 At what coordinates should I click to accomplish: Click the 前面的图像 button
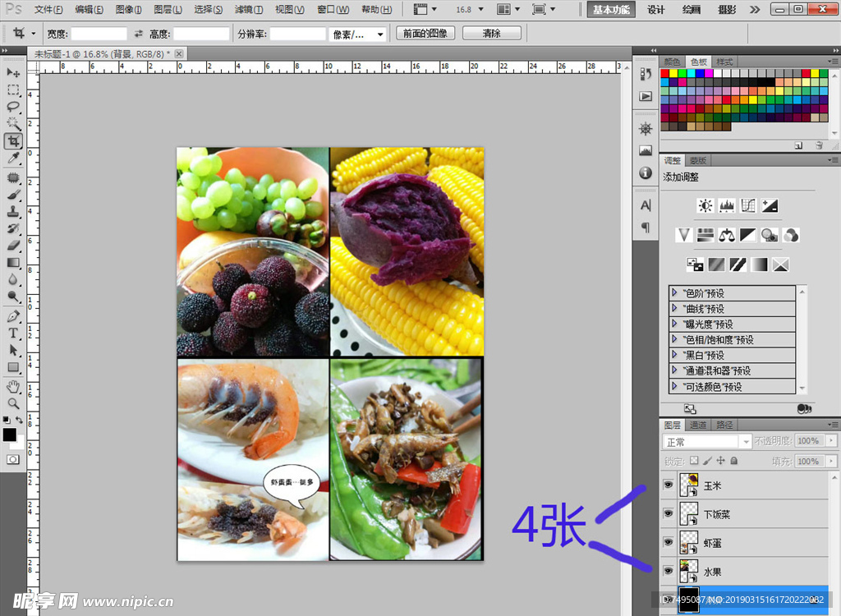(425, 34)
